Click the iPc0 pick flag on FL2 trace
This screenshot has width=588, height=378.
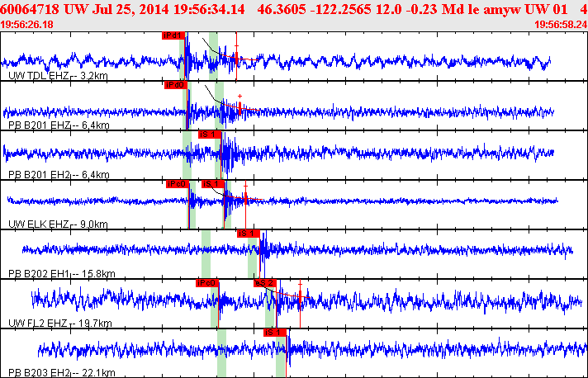[x=207, y=283]
